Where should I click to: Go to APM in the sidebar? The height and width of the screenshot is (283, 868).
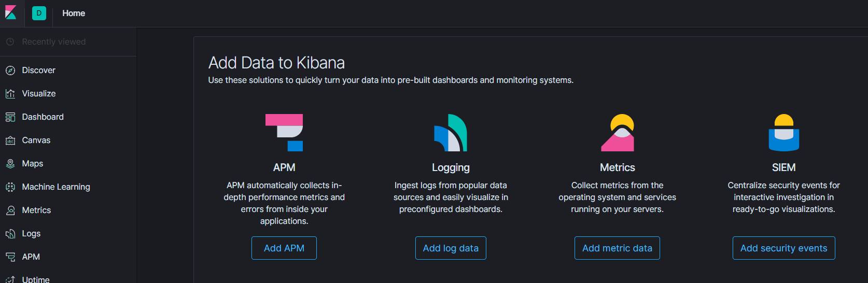click(31, 257)
